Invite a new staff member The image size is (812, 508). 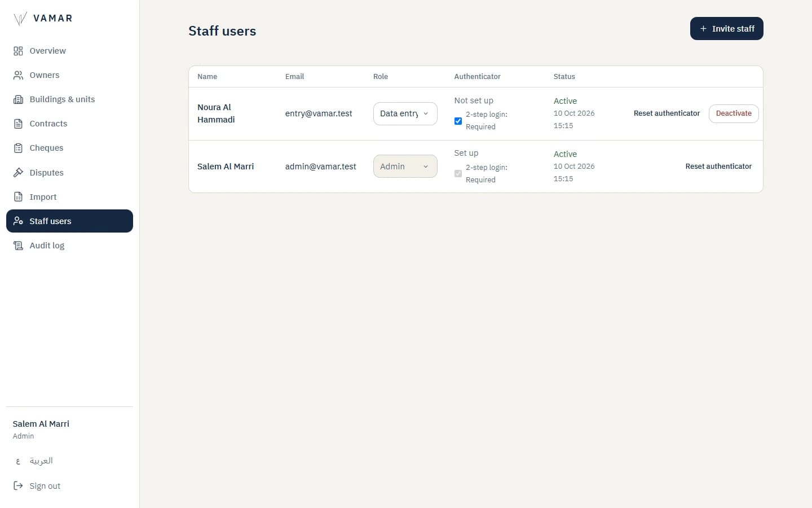pyautogui.click(x=726, y=29)
